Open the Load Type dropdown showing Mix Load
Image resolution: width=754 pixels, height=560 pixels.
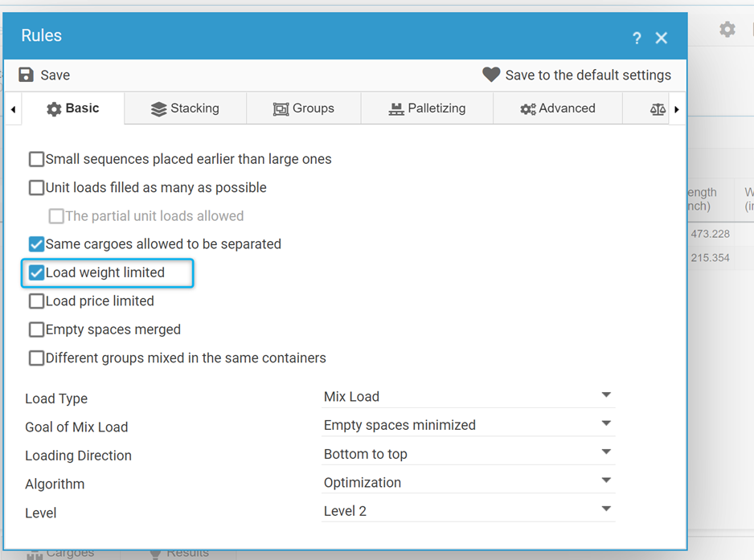point(469,397)
